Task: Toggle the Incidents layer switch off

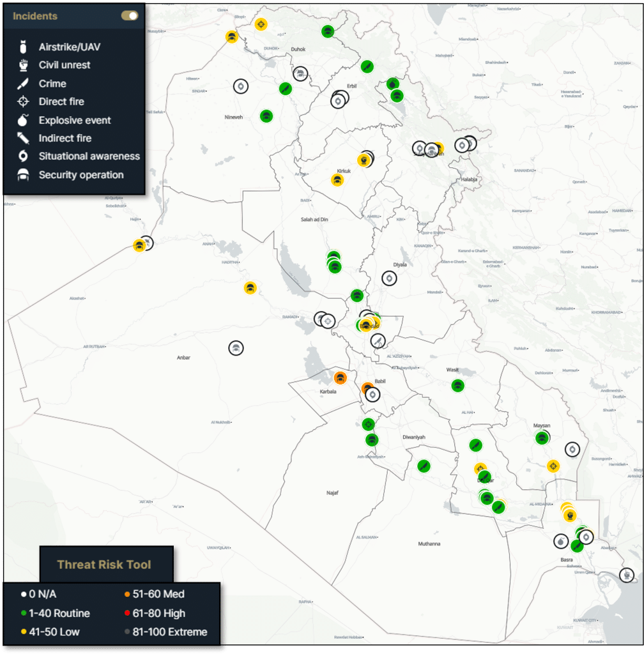Action: click(129, 16)
